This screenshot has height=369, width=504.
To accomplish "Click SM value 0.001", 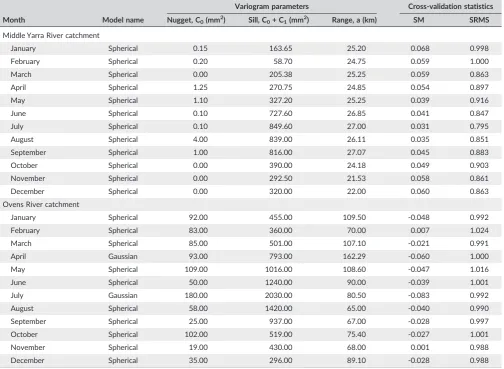I will (420, 347).
